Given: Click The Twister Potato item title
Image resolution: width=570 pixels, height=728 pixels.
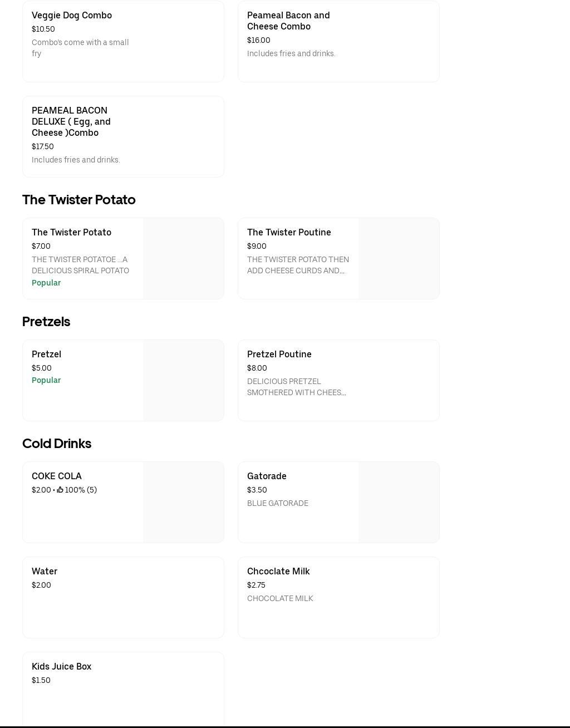Looking at the screenshot, I should (71, 233).
